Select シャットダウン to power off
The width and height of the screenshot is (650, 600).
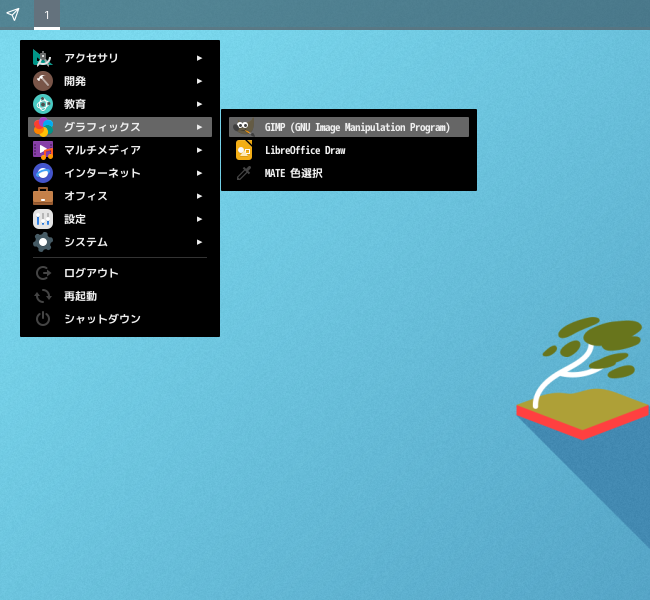click(102, 319)
